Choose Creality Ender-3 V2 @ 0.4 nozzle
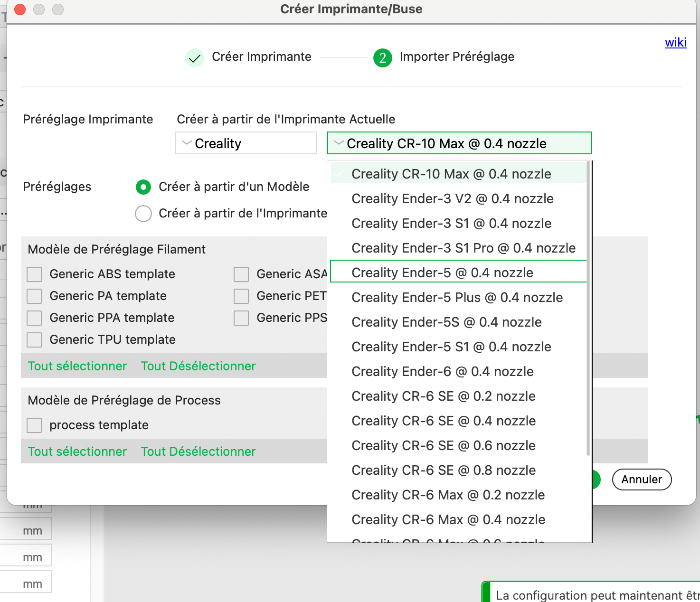Image resolution: width=700 pixels, height=602 pixels. [459, 198]
